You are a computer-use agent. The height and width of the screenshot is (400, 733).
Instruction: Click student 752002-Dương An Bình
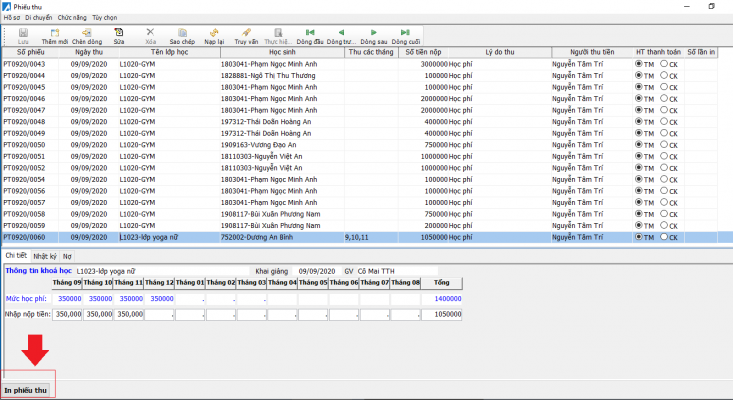pos(257,237)
